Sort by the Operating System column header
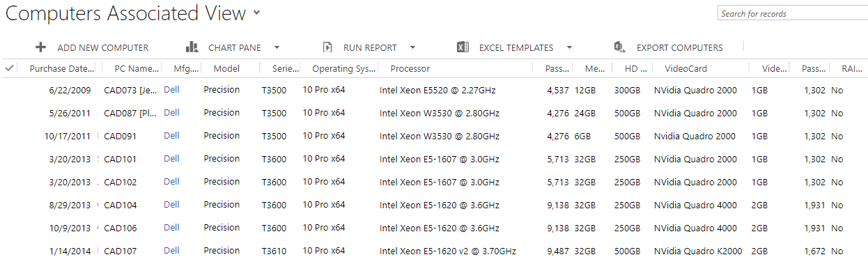Image resolution: width=868 pixels, height=264 pixels. (343, 68)
